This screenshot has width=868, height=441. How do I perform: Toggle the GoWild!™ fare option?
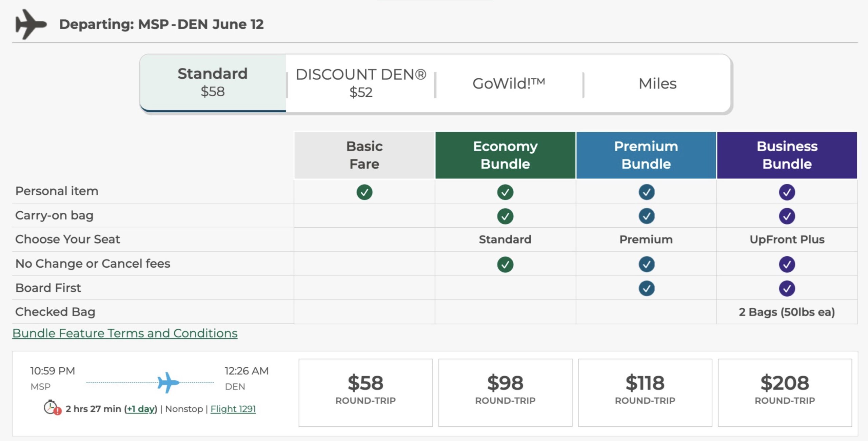pyautogui.click(x=507, y=83)
